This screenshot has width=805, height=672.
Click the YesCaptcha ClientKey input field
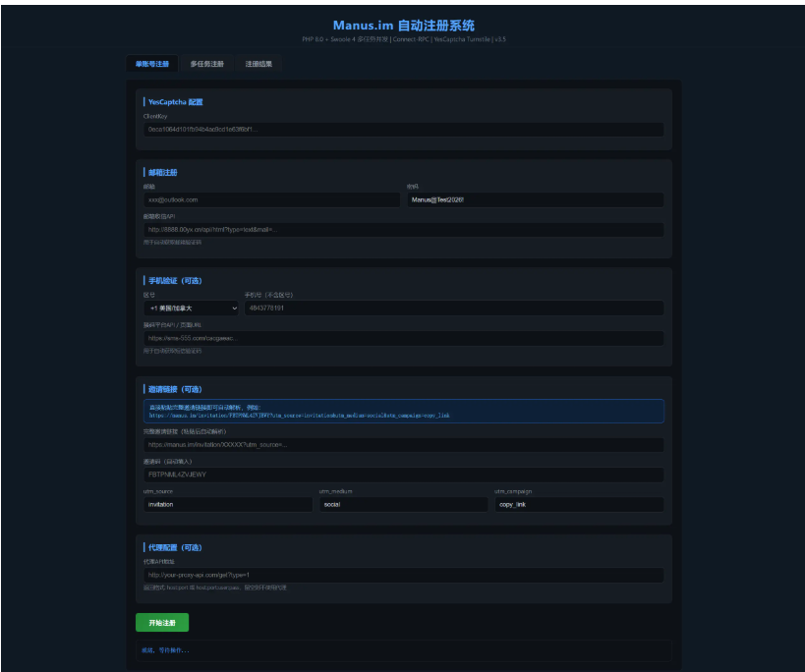point(404,130)
